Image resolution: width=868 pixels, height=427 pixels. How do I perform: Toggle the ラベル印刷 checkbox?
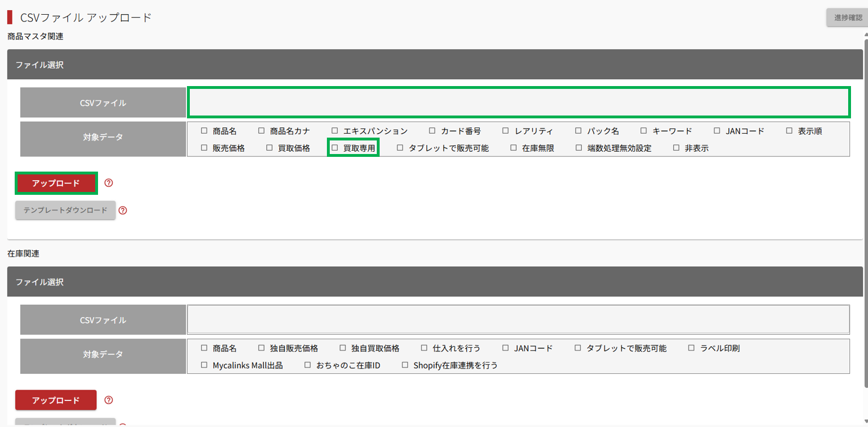coord(692,348)
